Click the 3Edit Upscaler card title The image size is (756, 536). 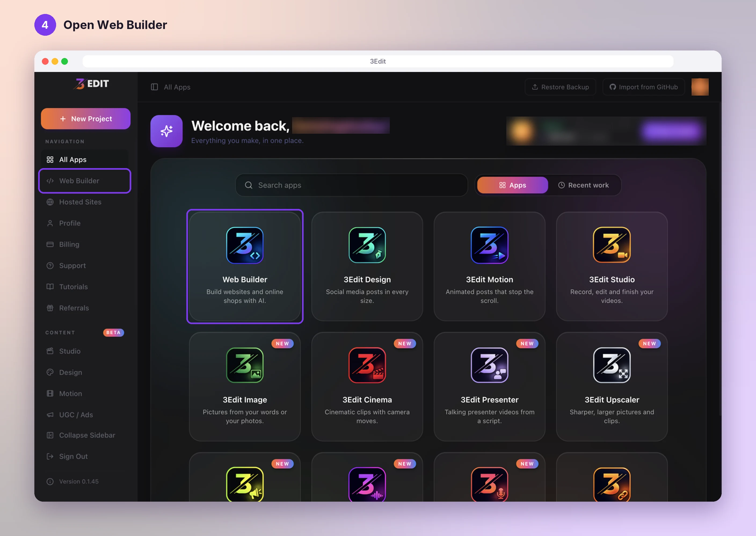tap(612, 400)
